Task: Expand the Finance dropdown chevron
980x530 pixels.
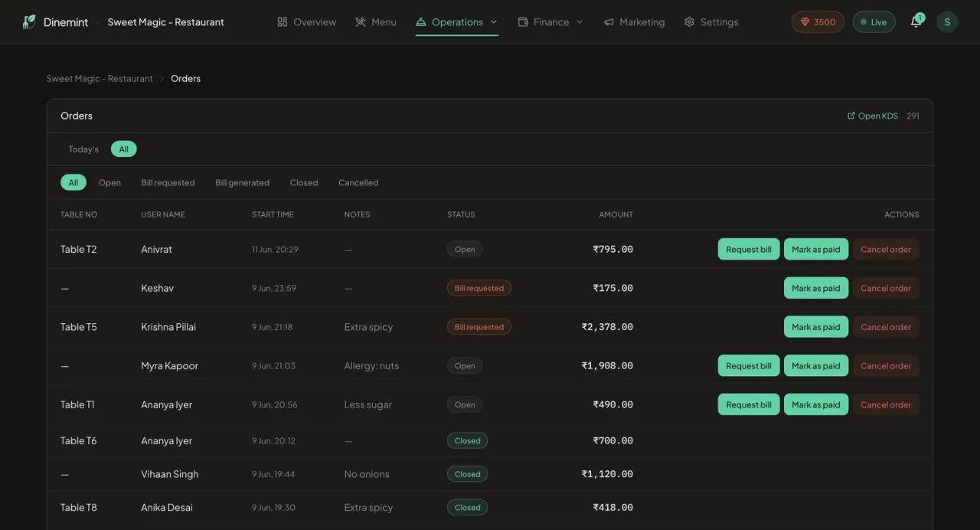Action: tap(580, 22)
